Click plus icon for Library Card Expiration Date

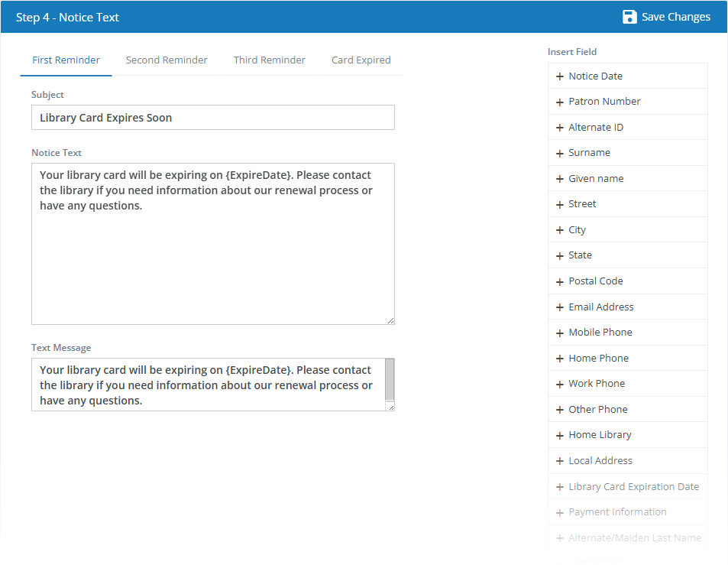(559, 487)
